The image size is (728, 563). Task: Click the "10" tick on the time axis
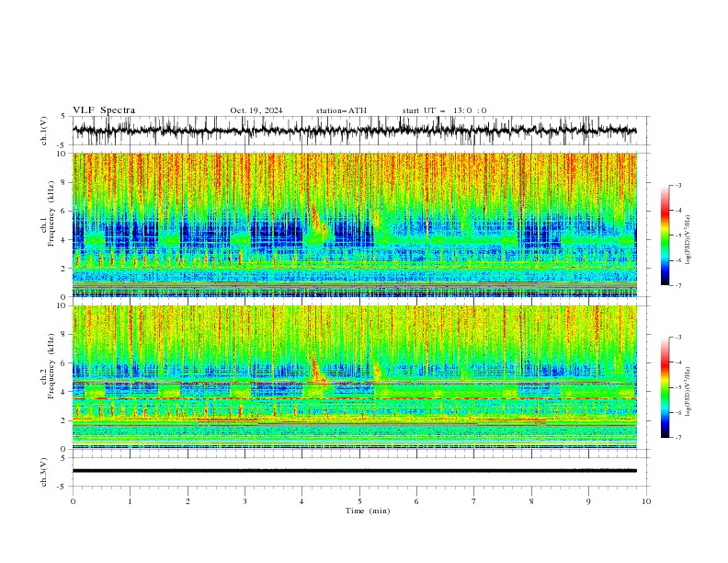coord(646,501)
